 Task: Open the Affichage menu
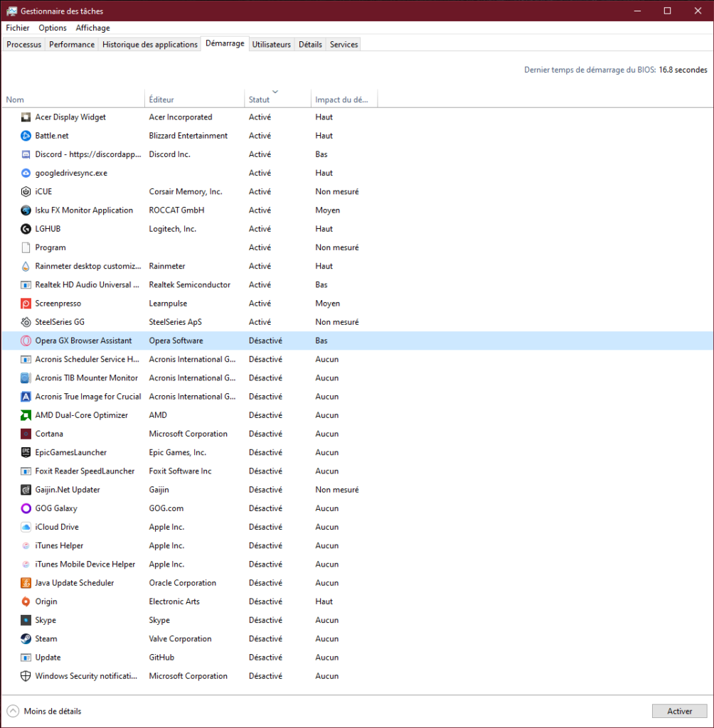[93, 28]
